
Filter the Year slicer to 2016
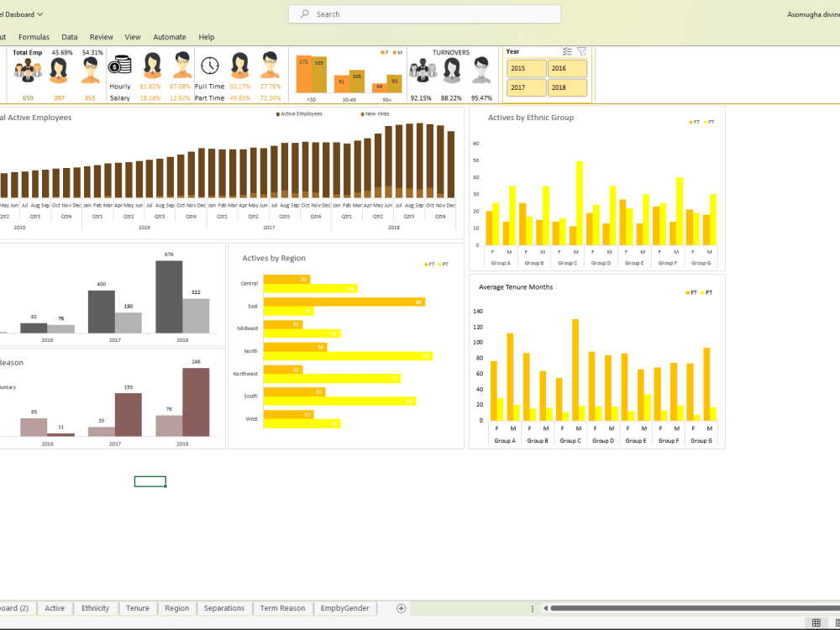(567, 69)
